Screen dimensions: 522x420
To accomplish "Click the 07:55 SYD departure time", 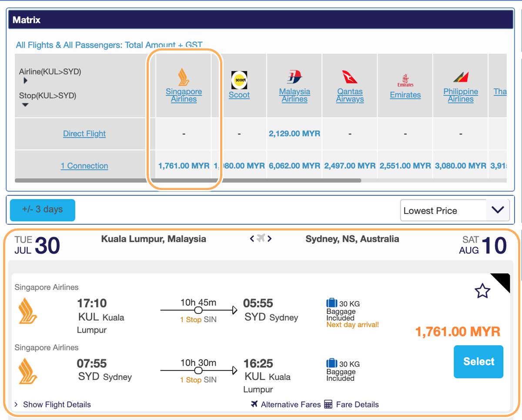I will [x=92, y=363].
